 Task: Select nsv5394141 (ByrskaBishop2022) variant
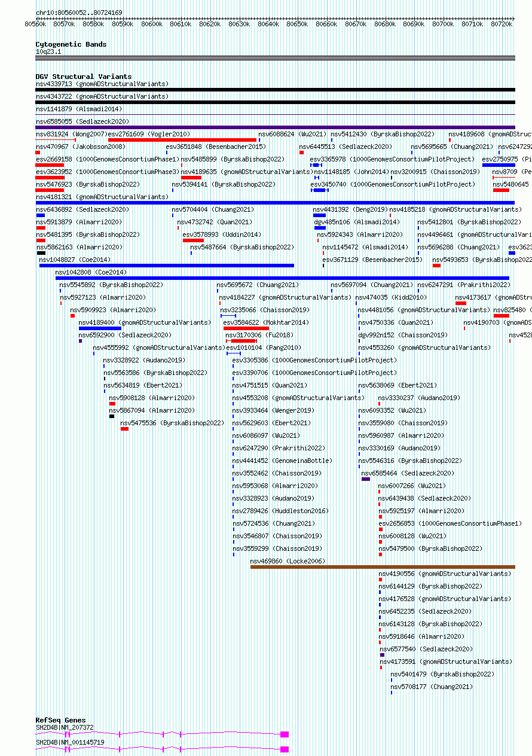point(224,184)
